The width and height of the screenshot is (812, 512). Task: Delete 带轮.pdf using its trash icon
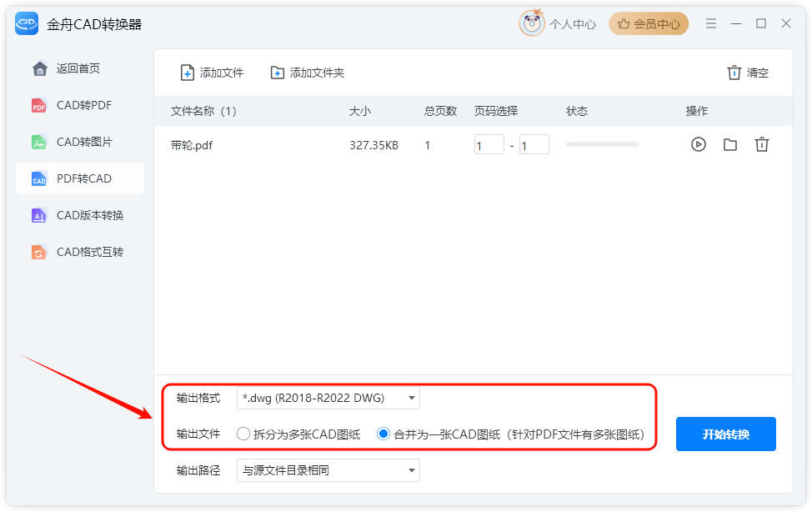762,144
